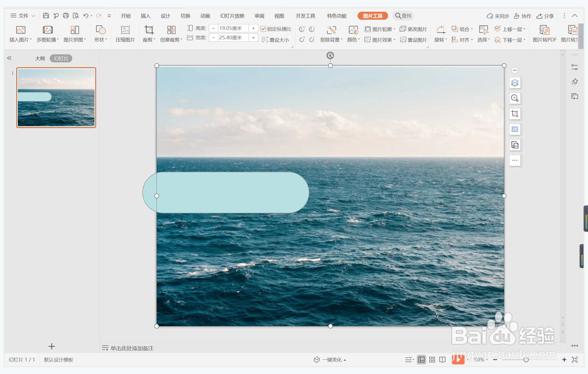
Task: Select slide 1 thumbnail
Action: tap(56, 98)
